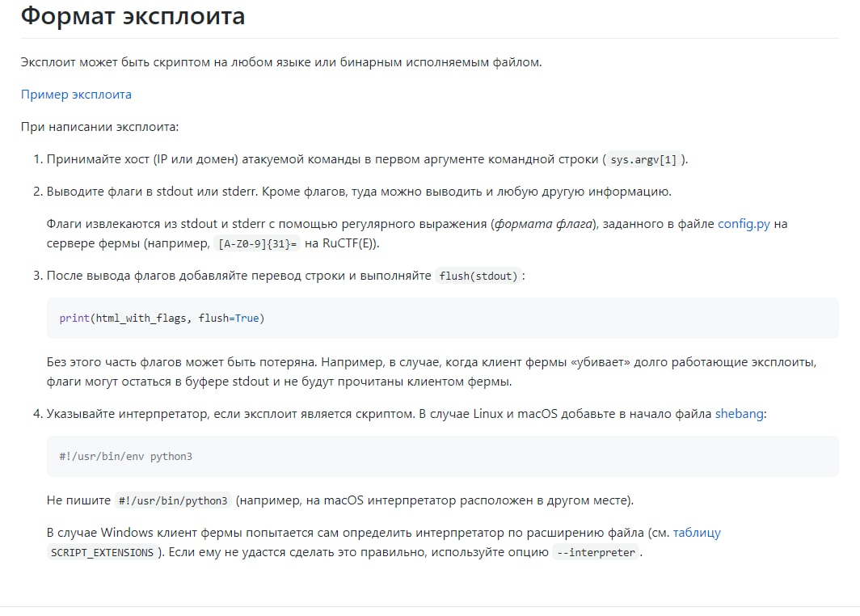
Task: Follow the config.py link
Action: pos(743,224)
